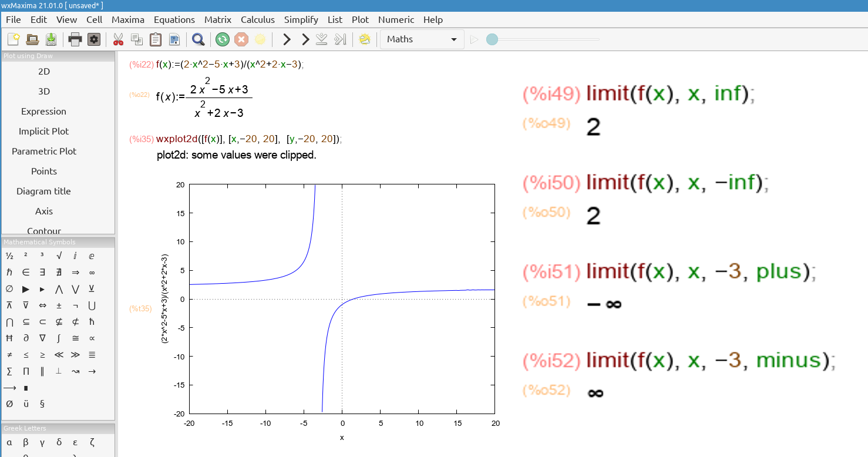The width and height of the screenshot is (868, 457).
Task: Select 2D in Plot using Draw panel
Action: click(x=44, y=71)
